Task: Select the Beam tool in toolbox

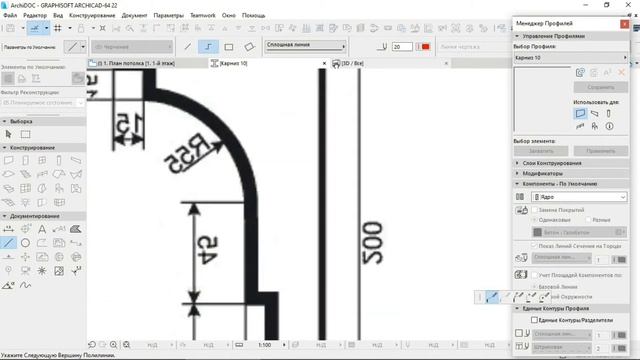Action: (x=76, y=160)
